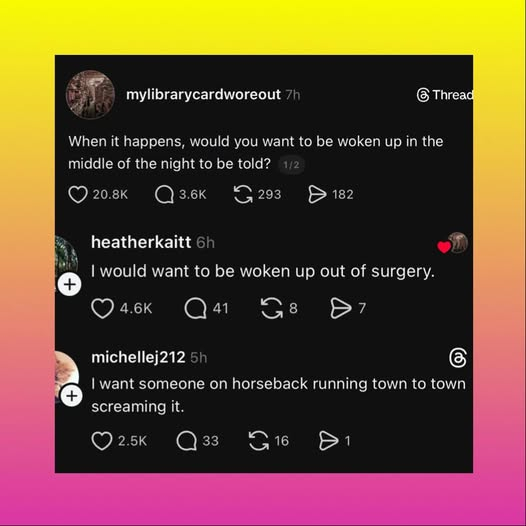View mylibrarycardworeout's profile picture
Viewport: 526px width, 526px height.
(90, 95)
